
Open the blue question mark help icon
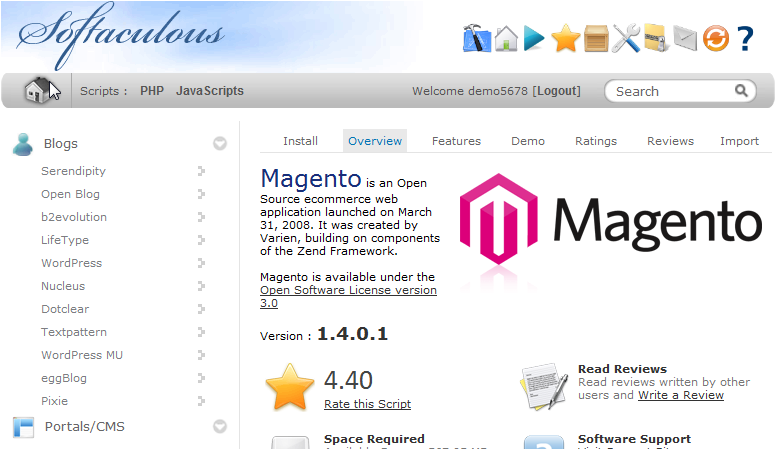[745, 39]
